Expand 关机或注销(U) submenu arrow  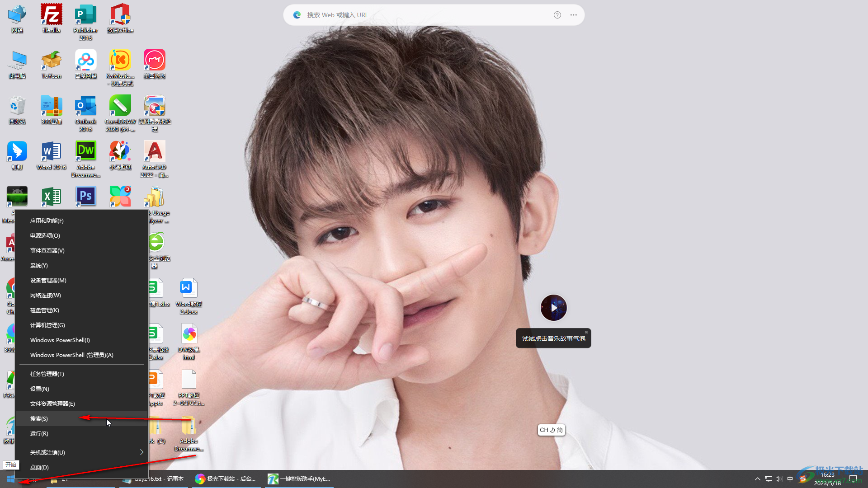(x=142, y=452)
